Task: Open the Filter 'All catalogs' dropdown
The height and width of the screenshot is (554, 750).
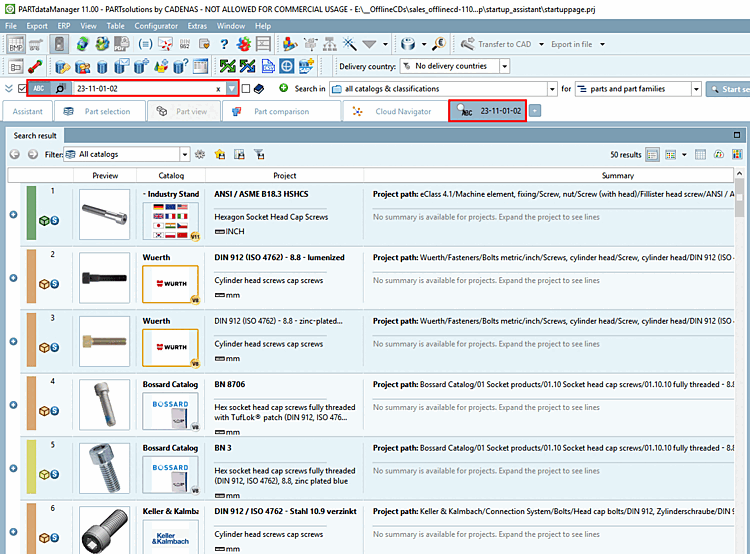Action: (184, 155)
